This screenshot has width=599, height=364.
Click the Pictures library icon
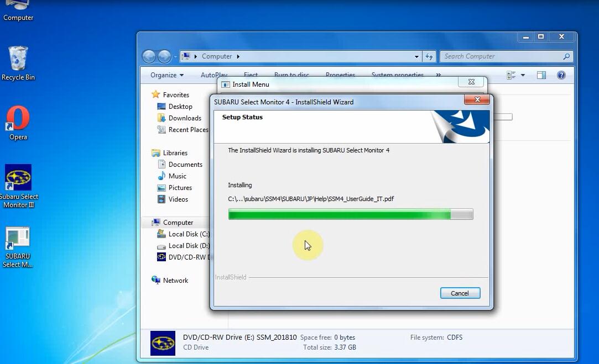click(162, 188)
